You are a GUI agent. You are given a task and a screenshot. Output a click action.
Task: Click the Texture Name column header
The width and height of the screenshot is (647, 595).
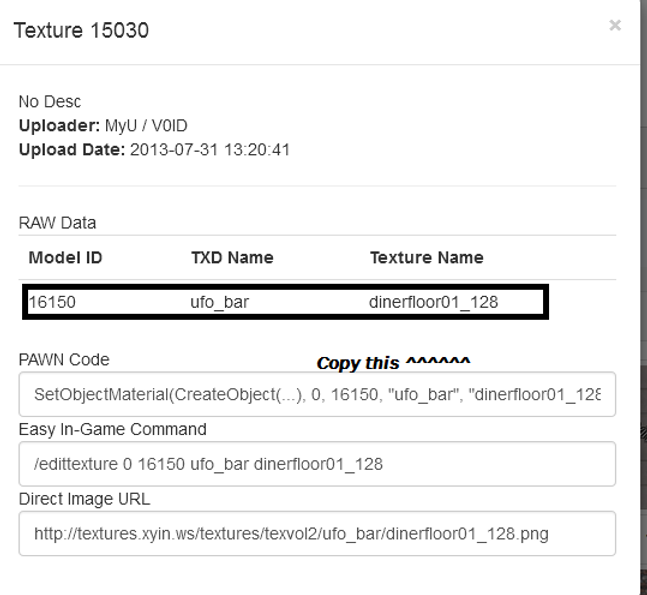coord(426,257)
